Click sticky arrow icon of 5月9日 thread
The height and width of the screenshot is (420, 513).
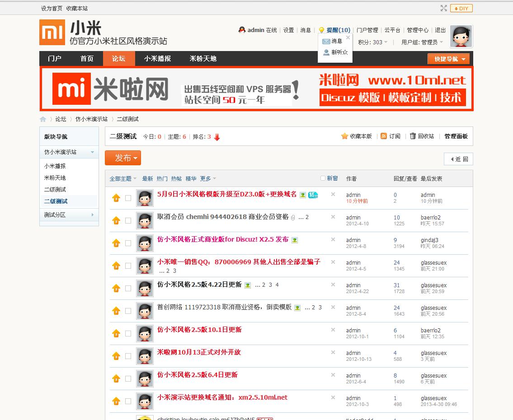click(x=116, y=198)
